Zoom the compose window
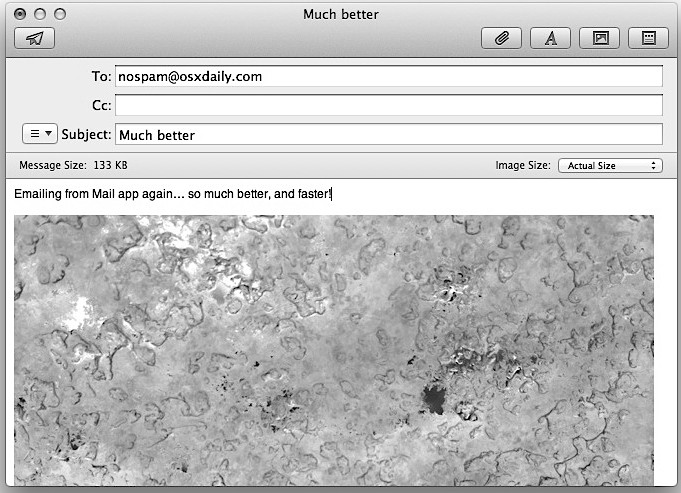The width and height of the screenshot is (681, 493). (x=60, y=14)
